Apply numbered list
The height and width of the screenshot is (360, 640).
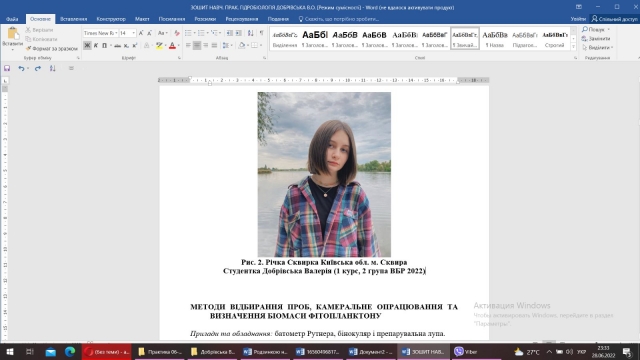201,33
